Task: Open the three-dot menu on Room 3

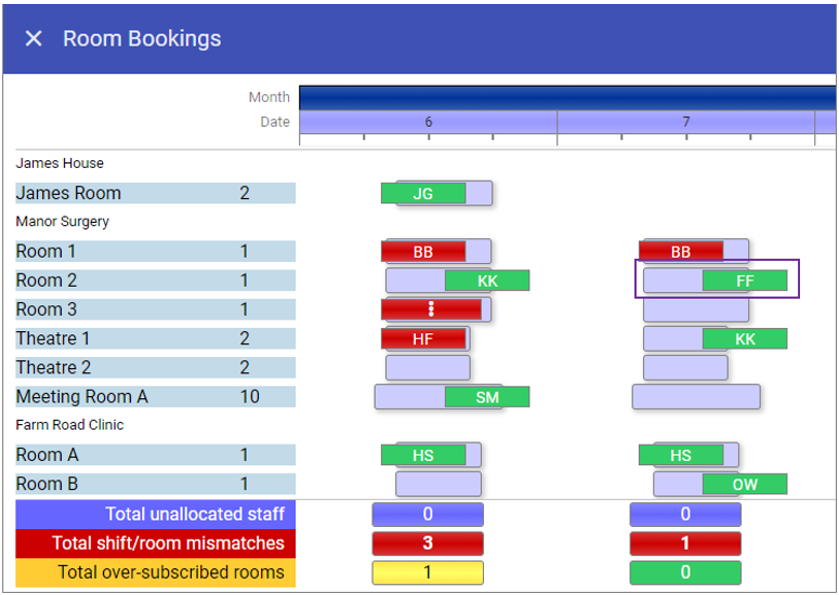Action: [431, 309]
